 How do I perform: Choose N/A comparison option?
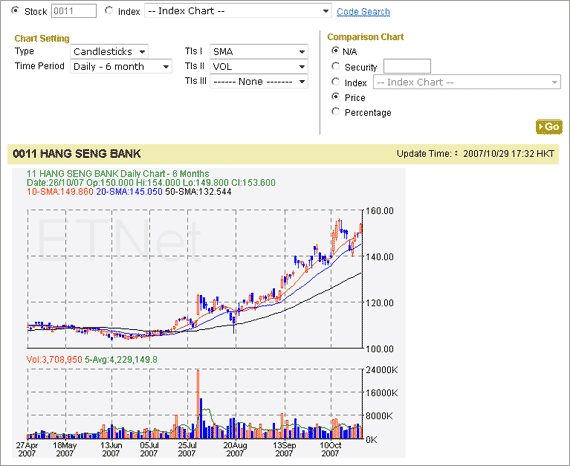tap(336, 51)
